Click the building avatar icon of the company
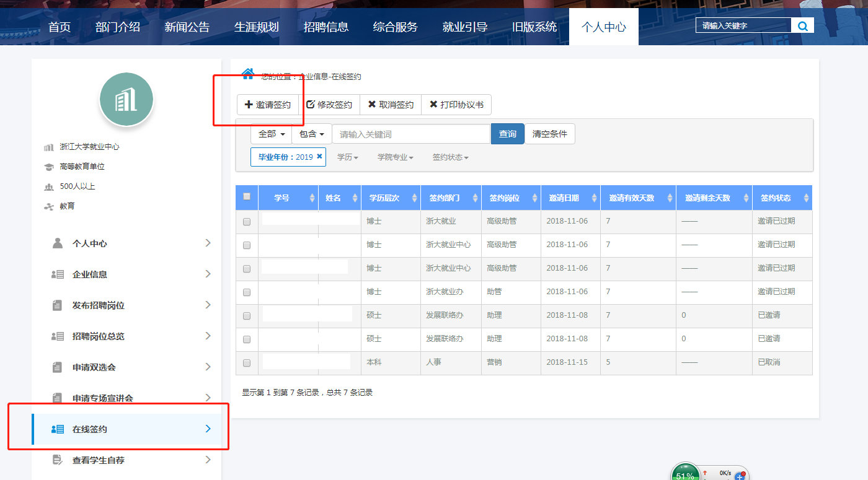This screenshot has width=868, height=480. coord(126,99)
